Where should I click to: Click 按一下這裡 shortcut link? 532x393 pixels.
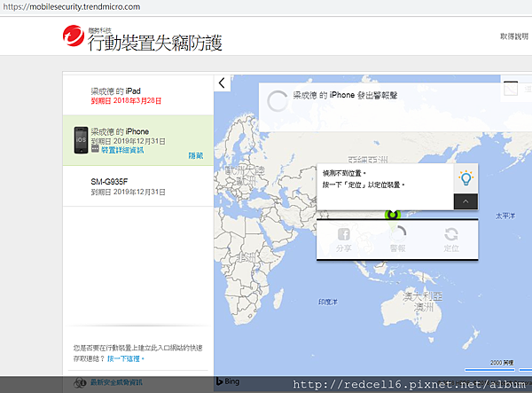[126, 358]
